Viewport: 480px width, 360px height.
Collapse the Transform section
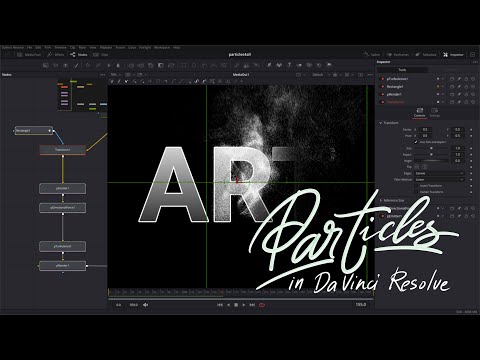coord(380,123)
